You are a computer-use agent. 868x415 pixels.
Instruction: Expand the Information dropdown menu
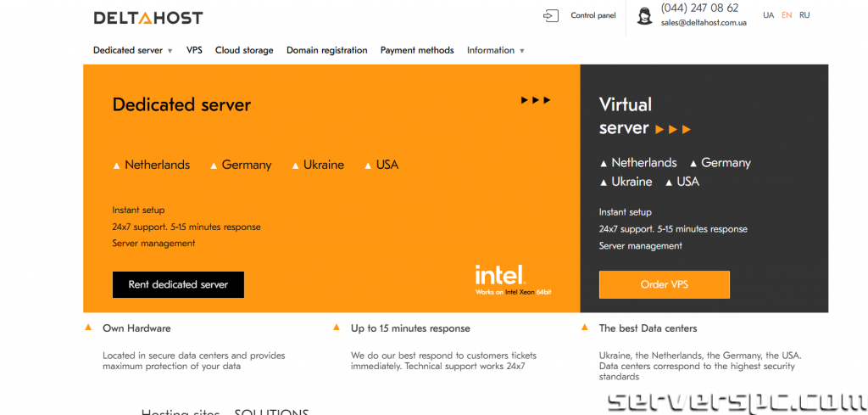[x=495, y=50]
